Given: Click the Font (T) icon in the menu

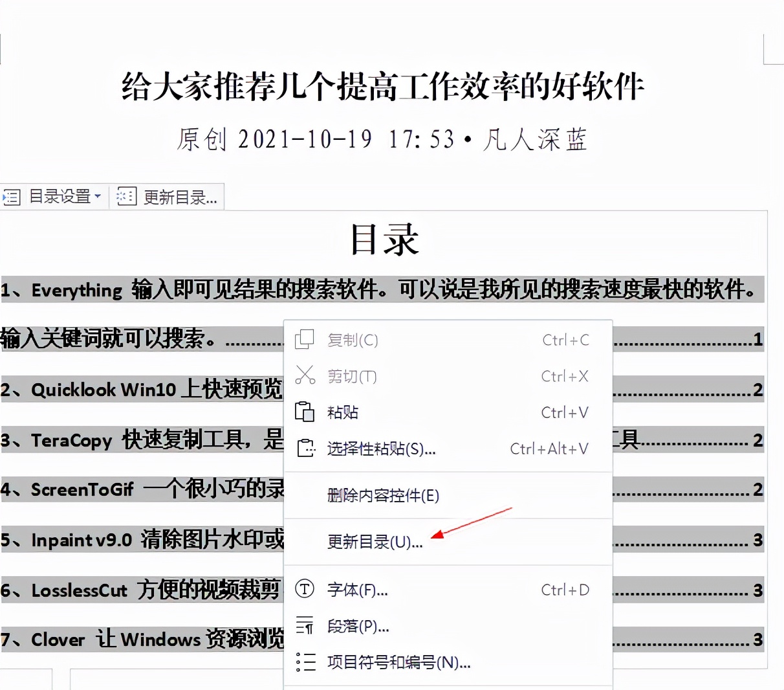Looking at the screenshot, I should click(304, 590).
